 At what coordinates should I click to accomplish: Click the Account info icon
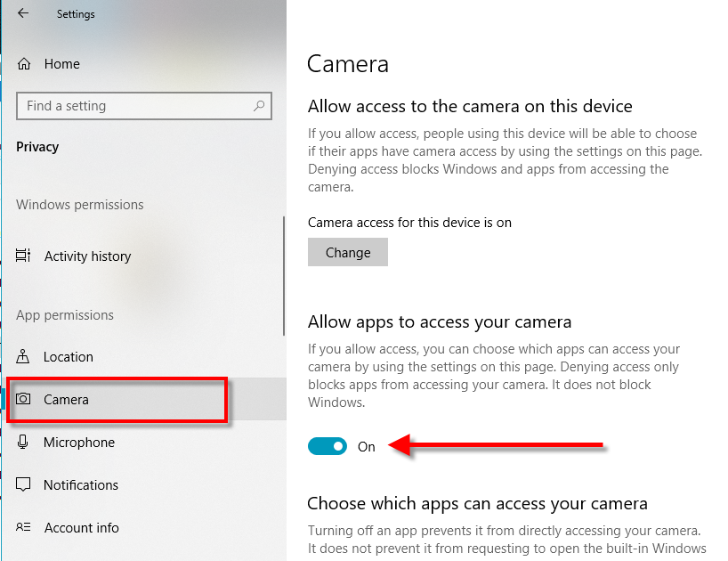click(x=24, y=528)
